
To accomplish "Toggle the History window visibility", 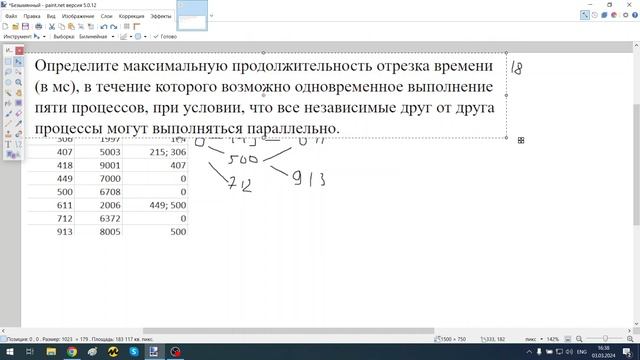I will tap(595, 15).
